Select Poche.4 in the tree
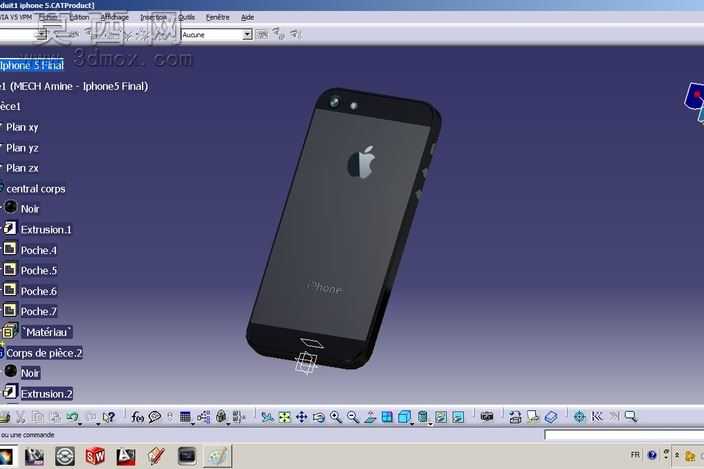704x469 pixels. coord(39,250)
